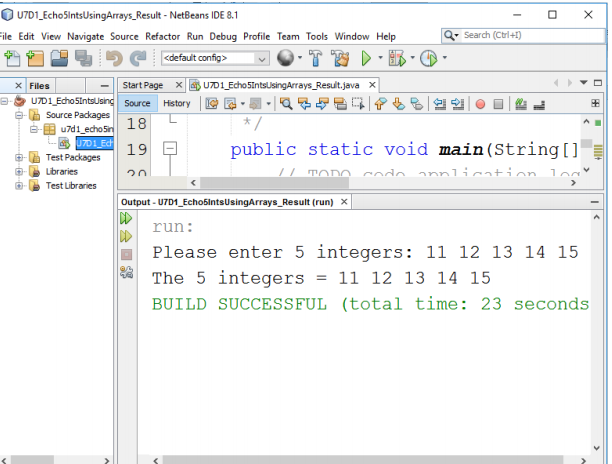Expand the Test Packages node
Screen dimensions: 612x464
tap(19, 158)
